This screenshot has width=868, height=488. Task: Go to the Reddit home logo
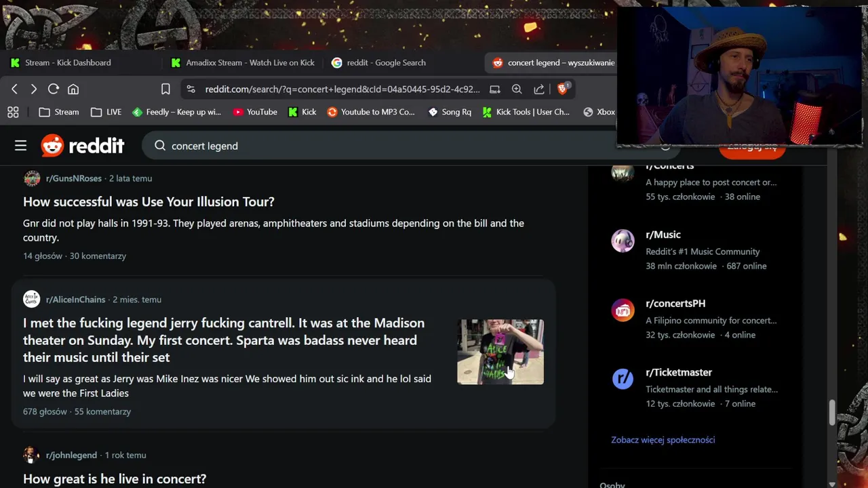pos(83,146)
